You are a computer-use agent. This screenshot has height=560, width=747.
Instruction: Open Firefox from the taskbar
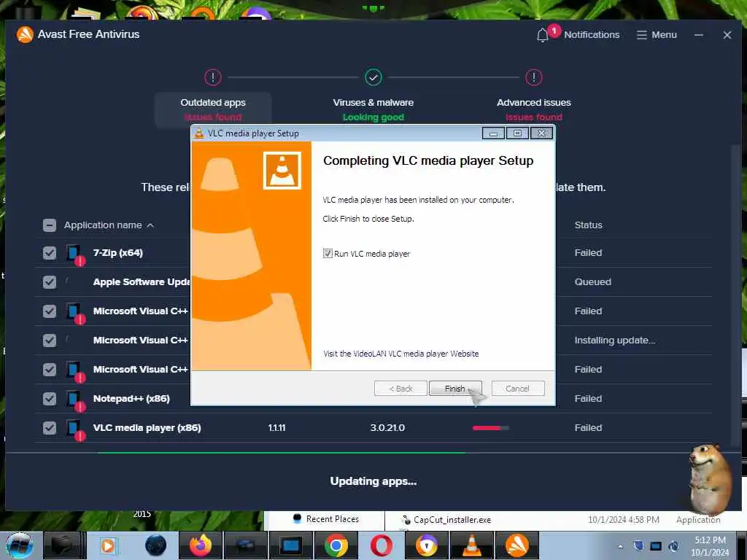click(x=201, y=545)
